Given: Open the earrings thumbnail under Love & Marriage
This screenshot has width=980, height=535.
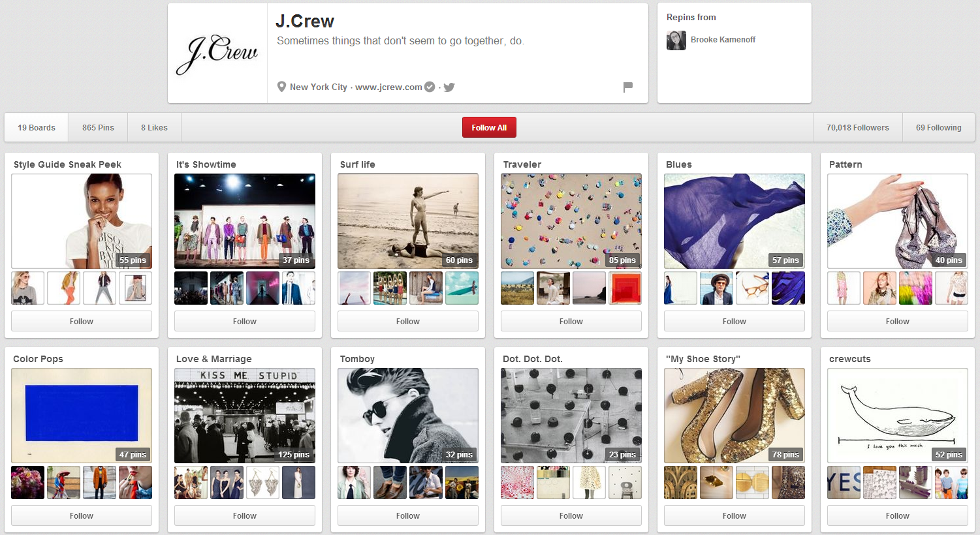Looking at the screenshot, I should (x=262, y=483).
